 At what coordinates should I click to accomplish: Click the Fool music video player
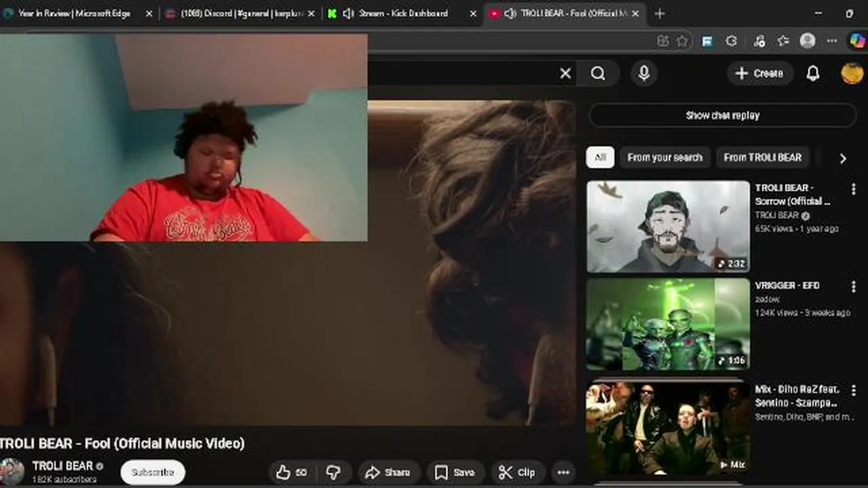pyautogui.click(x=288, y=263)
